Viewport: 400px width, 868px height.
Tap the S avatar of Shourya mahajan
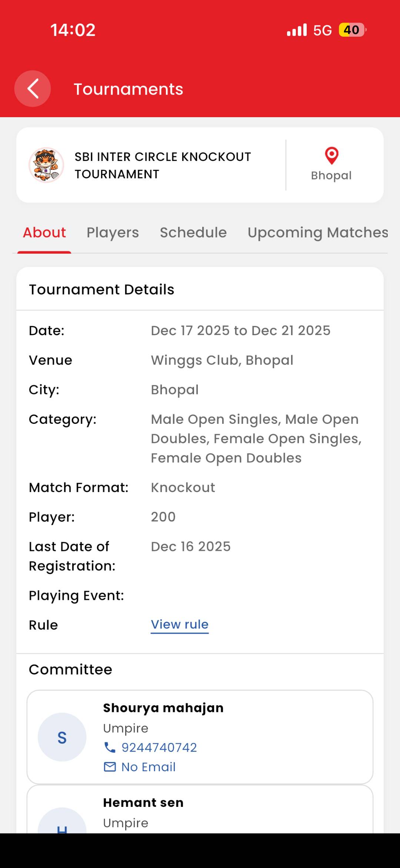click(x=62, y=737)
